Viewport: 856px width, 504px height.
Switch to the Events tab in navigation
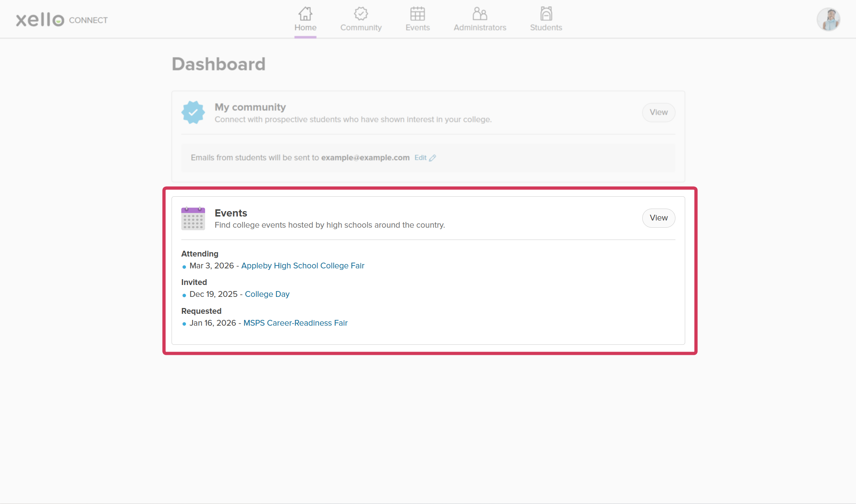(417, 20)
